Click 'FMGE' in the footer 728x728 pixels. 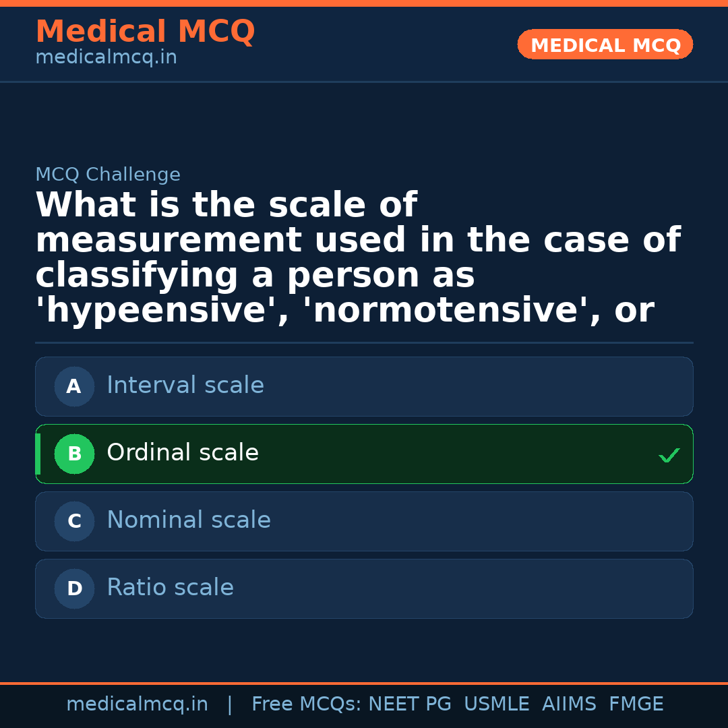(636, 704)
